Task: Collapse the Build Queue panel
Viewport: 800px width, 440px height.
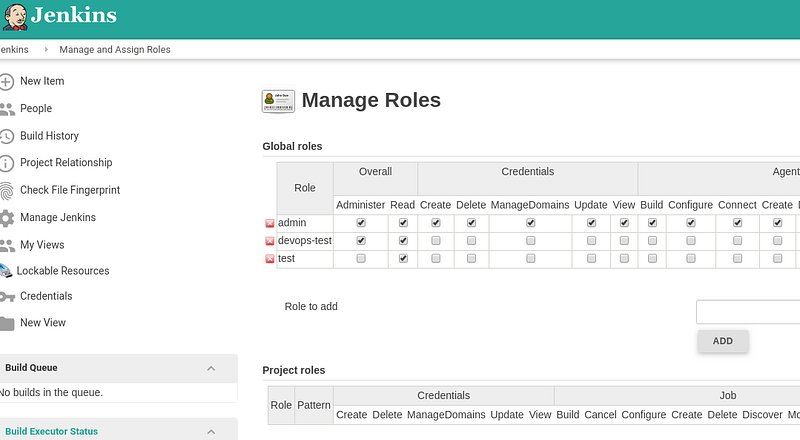Action: click(x=211, y=368)
